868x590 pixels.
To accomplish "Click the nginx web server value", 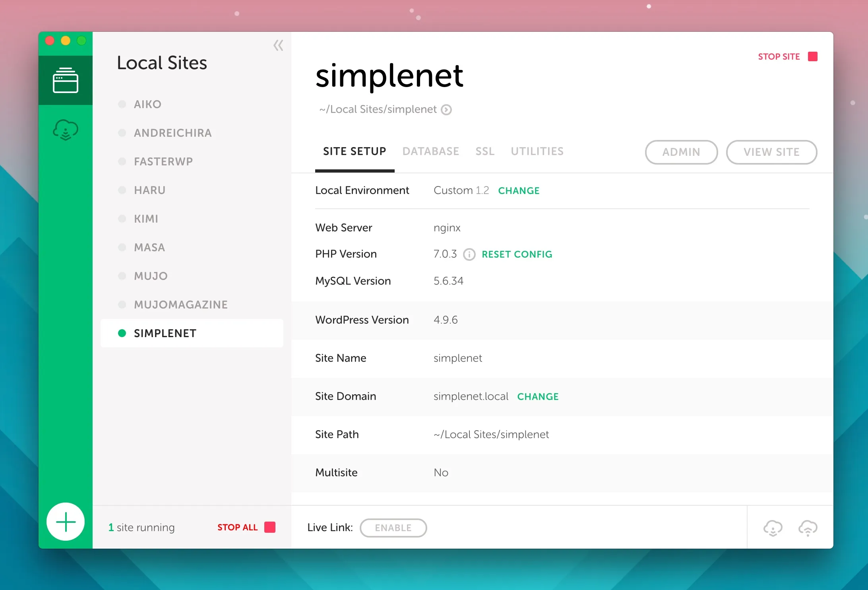I will [x=447, y=228].
